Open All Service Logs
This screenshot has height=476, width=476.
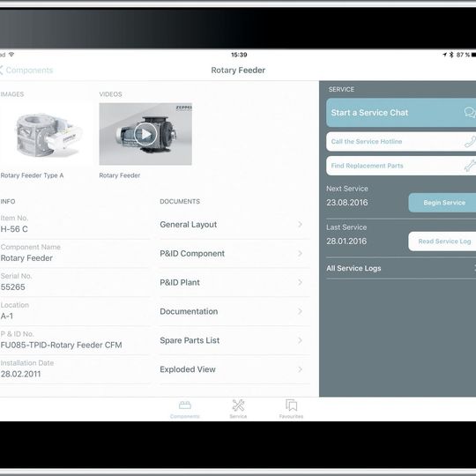[401, 268]
